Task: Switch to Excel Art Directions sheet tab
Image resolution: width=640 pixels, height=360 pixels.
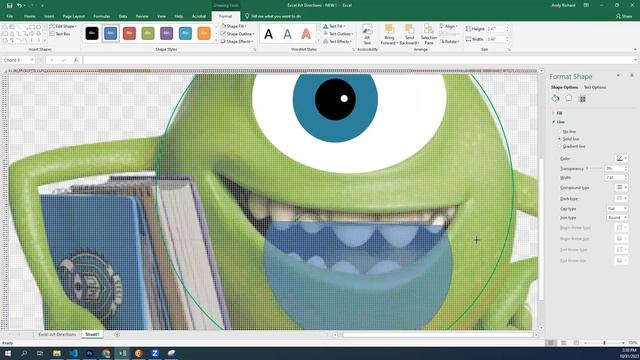Action: (57, 334)
